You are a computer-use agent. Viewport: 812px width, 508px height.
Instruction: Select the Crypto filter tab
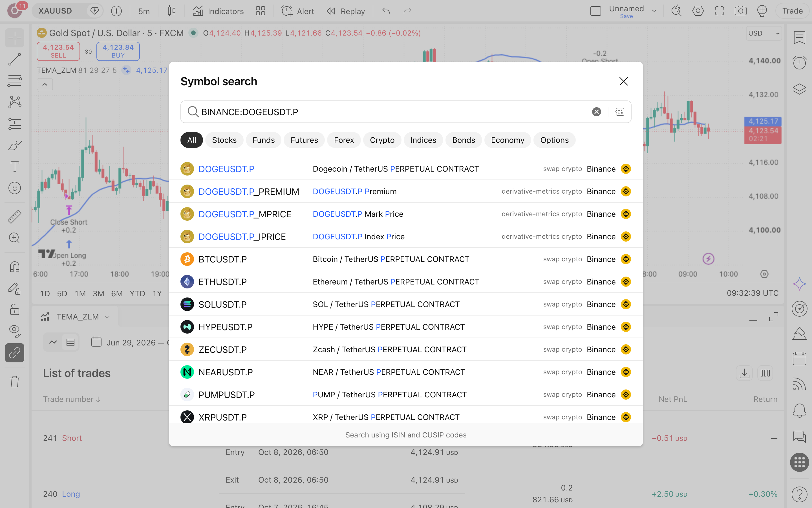coord(382,140)
